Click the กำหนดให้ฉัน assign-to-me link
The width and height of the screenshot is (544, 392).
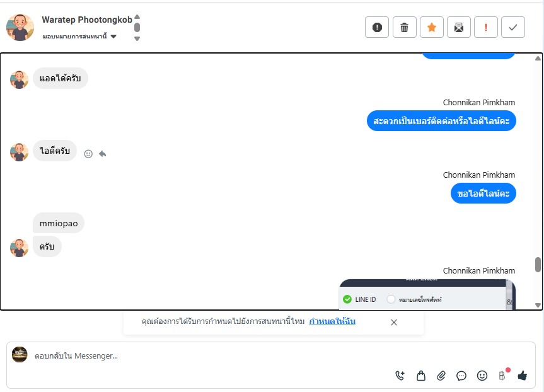click(x=332, y=321)
